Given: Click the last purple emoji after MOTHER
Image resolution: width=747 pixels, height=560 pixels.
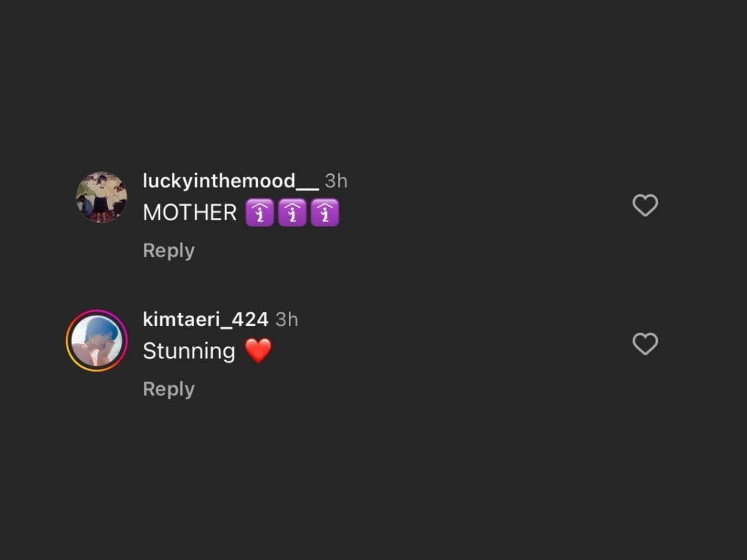Looking at the screenshot, I should point(324,213).
